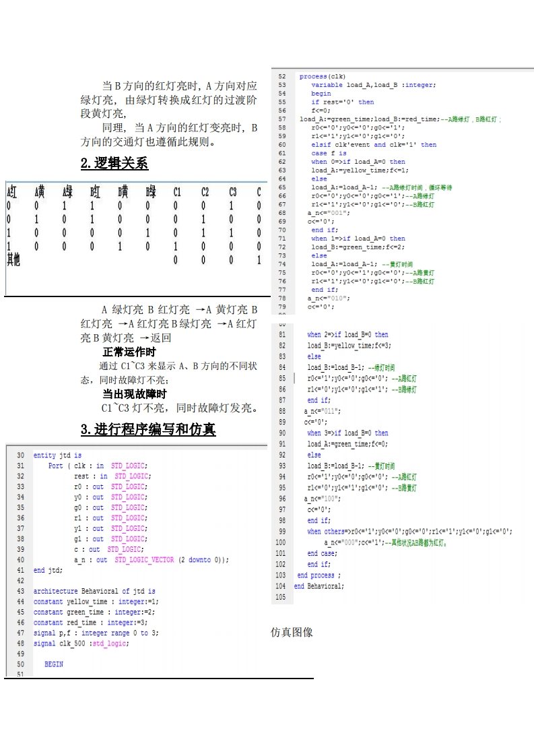The width and height of the screenshot is (534, 756).
Task: Click the "r1 : out STD_LOGIC;" line
Action: click(111, 518)
